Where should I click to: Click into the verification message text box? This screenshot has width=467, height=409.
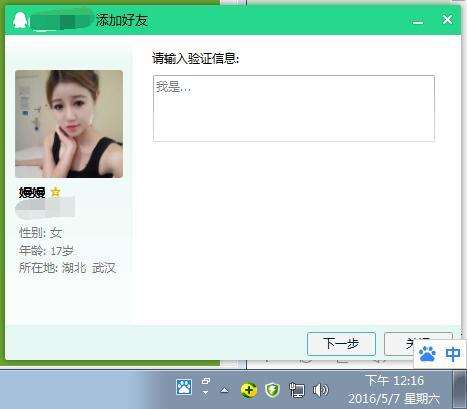(x=294, y=108)
